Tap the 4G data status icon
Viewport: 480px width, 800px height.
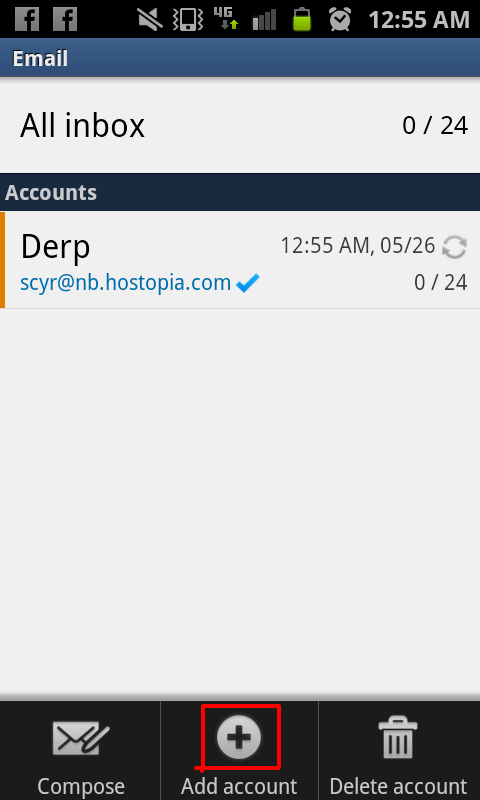point(226,19)
